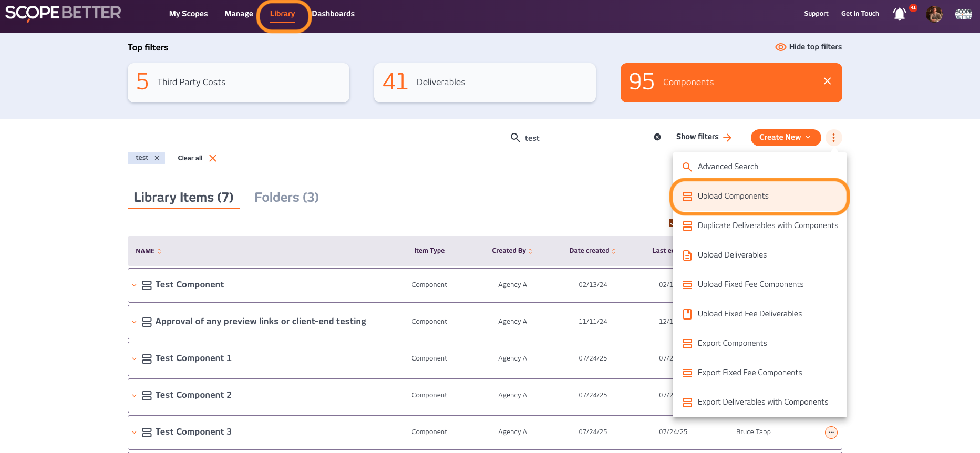The height and width of the screenshot is (453, 980).
Task: Open the notifications bell icon
Action: pos(899,14)
